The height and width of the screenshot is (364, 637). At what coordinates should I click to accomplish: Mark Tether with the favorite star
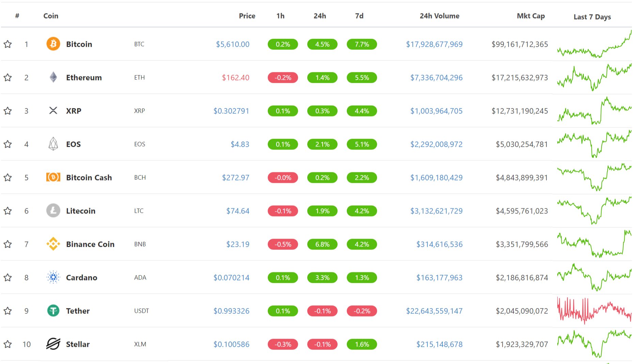[8, 311]
